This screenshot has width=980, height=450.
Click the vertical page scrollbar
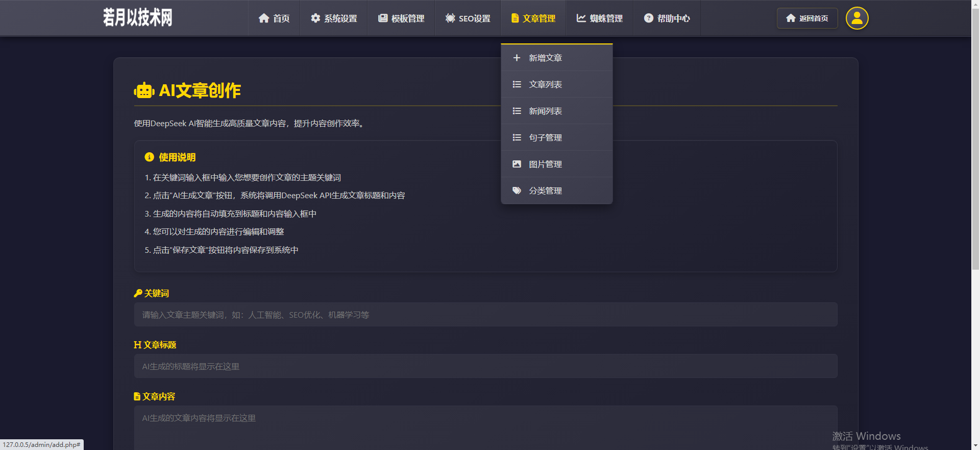[975, 153]
